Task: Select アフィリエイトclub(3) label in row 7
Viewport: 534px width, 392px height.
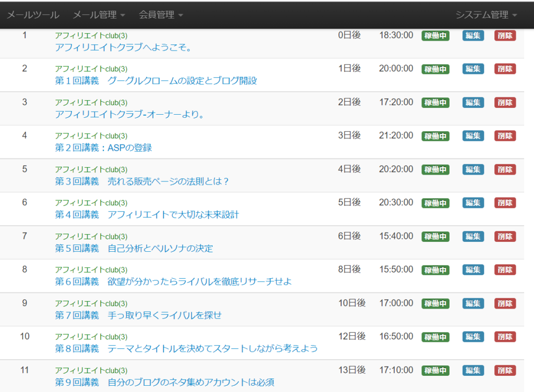Action: (x=91, y=237)
